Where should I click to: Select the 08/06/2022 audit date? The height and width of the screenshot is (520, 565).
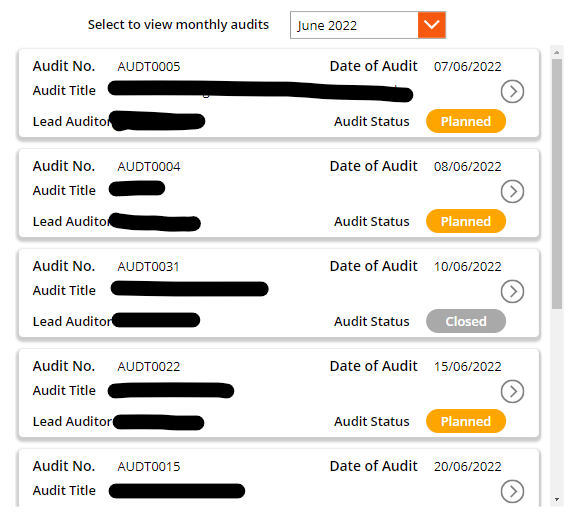point(467,166)
